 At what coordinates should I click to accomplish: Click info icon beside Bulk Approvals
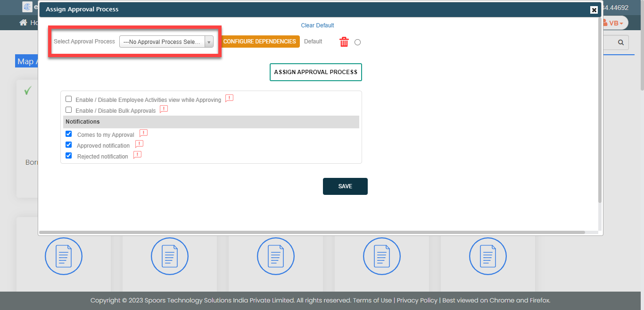click(164, 109)
